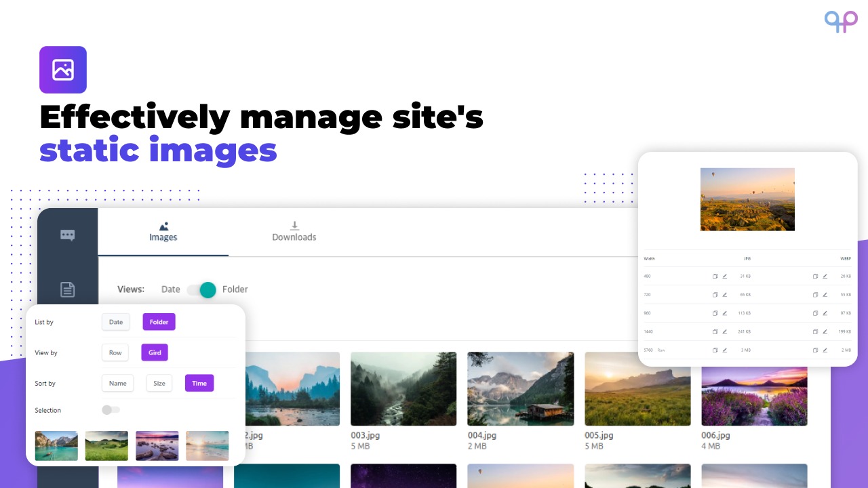This screenshot has width=868, height=488.
Task: Copy the 720 width JPG link
Action: click(715, 295)
